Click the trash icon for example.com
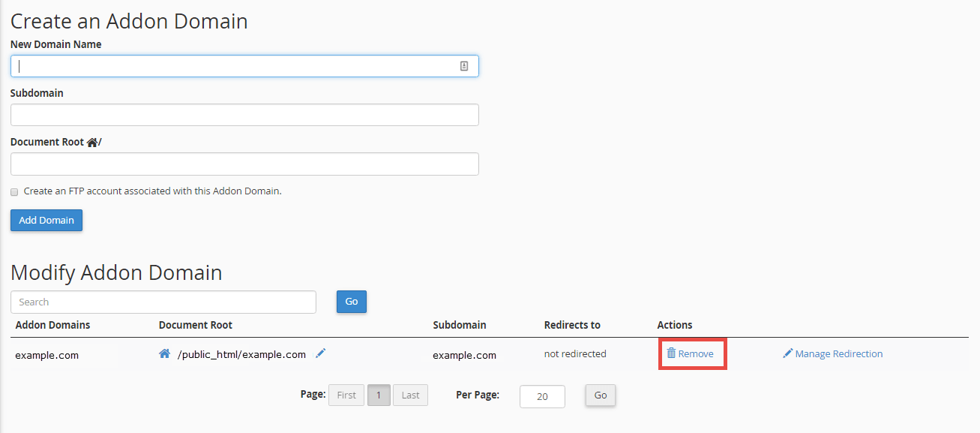Screen dimensions: 980x433 click(671, 353)
